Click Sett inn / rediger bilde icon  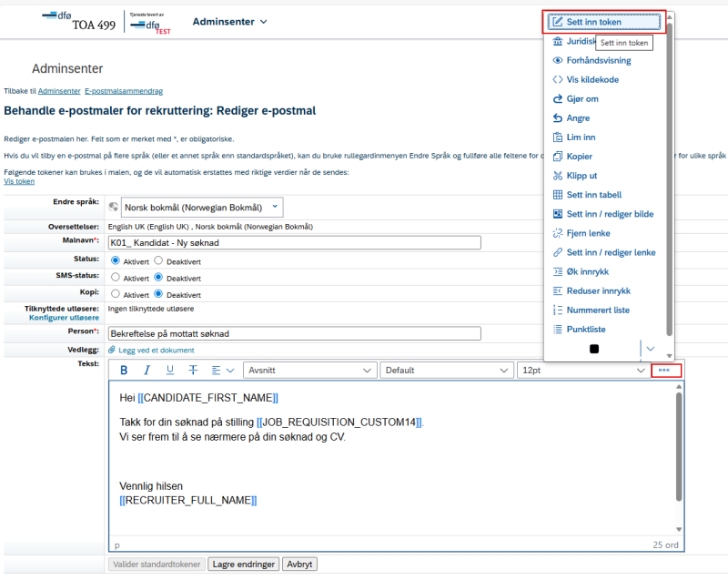coord(558,214)
